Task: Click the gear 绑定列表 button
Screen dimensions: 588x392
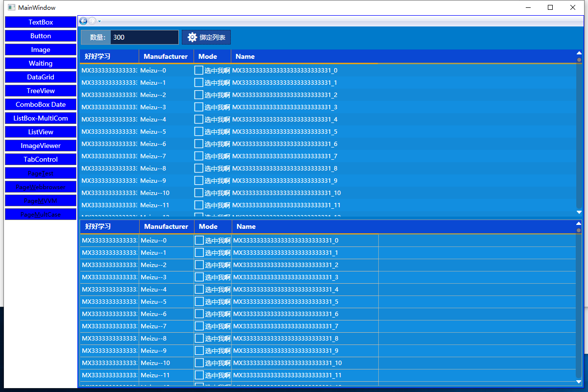Action: (206, 37)
